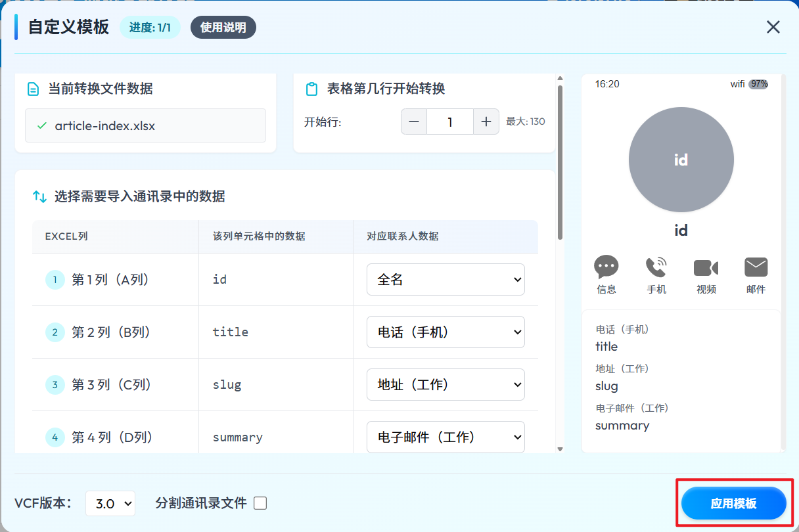Click the summary email value in preview

pos(622,426)
